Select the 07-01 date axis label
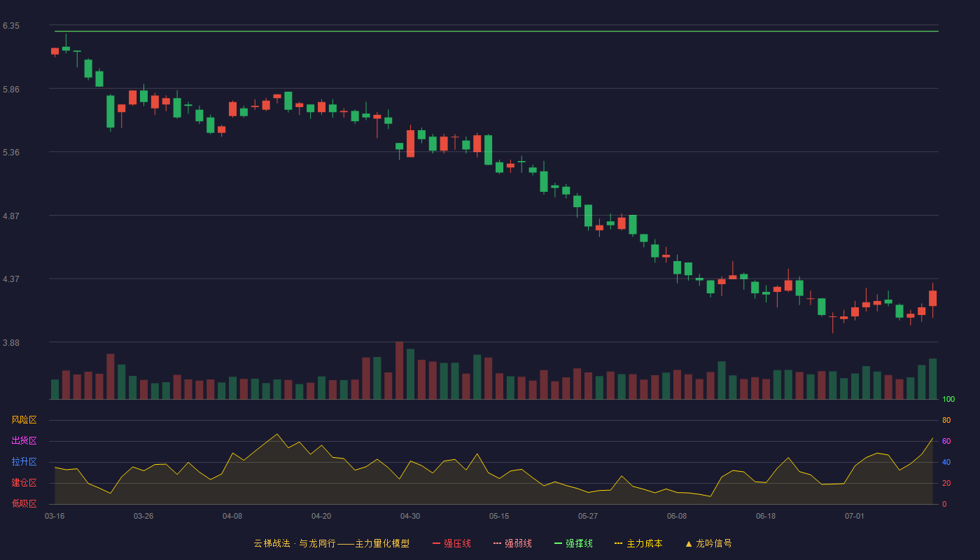The height and width of the screenshot is (560, 980). [855, 516]
